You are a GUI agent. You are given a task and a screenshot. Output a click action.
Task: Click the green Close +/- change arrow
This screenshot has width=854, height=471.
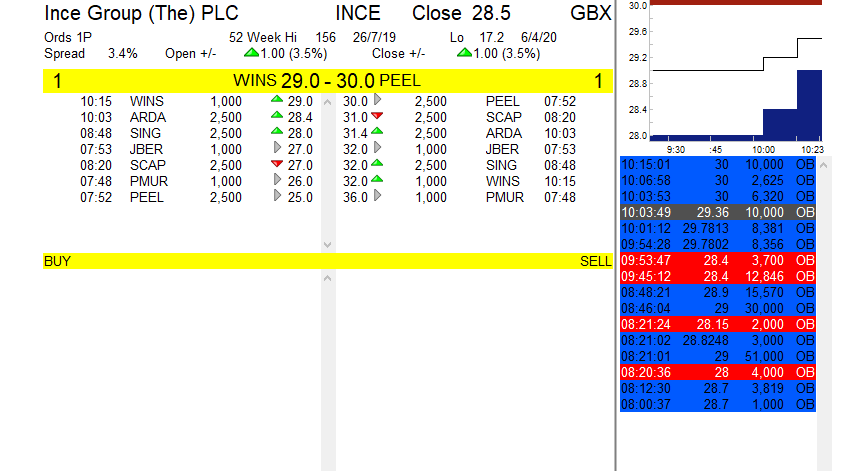[464, 53]
